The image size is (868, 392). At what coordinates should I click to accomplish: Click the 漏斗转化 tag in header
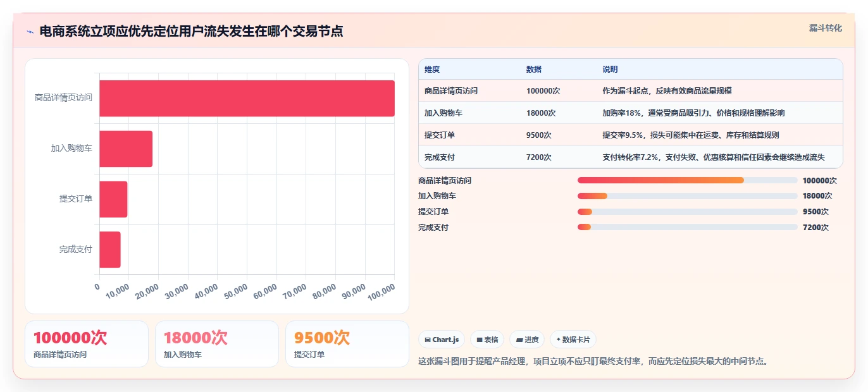click(x=826, y=28)
